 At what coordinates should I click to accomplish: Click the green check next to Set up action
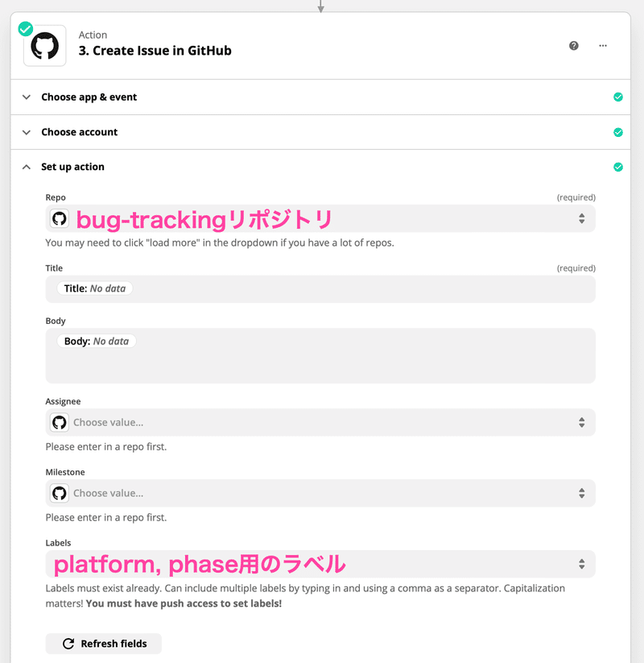point(617,167)
